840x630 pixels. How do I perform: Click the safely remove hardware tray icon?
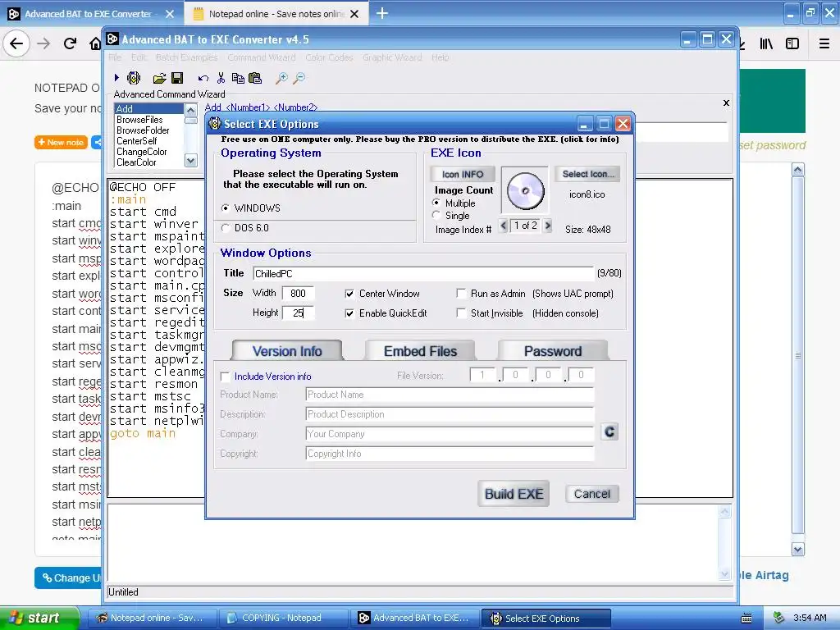779,618
